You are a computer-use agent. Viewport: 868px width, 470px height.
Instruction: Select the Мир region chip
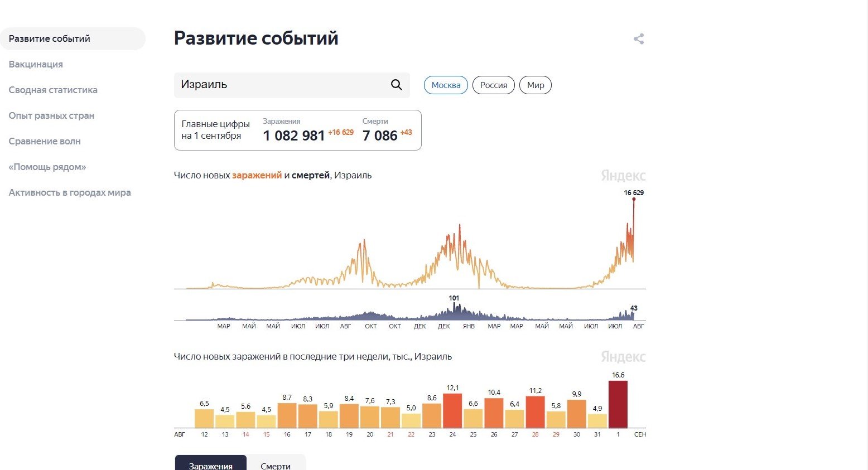536,85
